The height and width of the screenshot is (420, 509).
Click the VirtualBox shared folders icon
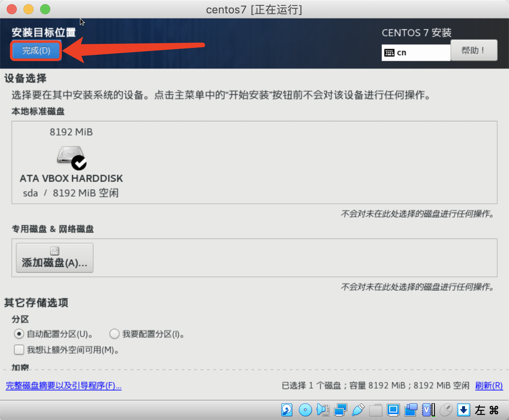pos(375,410)
